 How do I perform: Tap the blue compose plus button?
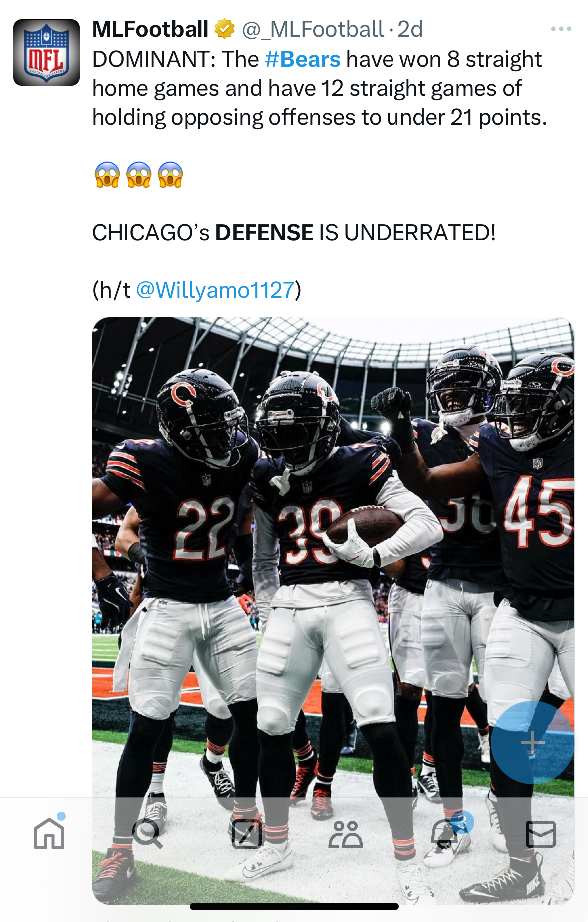532,742
